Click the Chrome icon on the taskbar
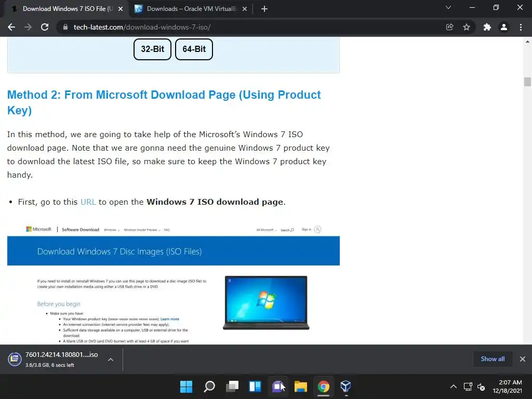 tap(323, 387)
